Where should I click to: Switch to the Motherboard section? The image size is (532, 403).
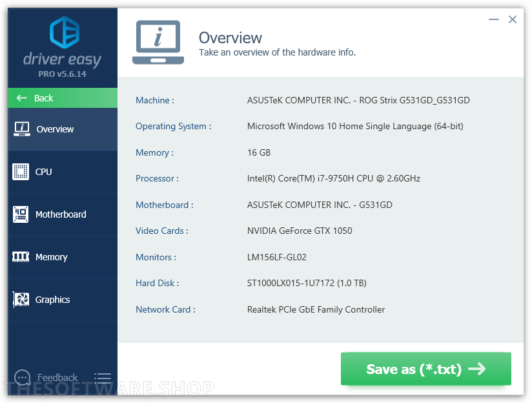(63, 214)
